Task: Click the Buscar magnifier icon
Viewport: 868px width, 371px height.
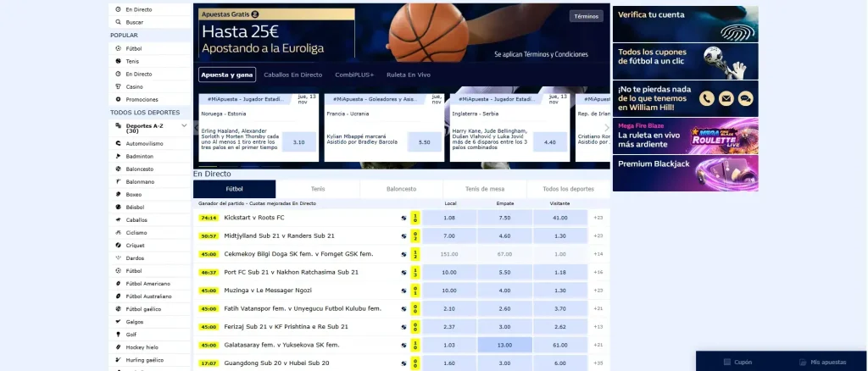Action: [x=118, y=22]
